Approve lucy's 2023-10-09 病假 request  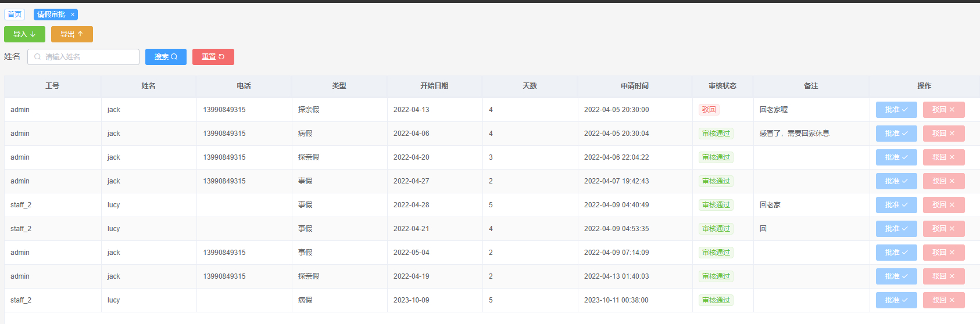(x=896, y=300)
